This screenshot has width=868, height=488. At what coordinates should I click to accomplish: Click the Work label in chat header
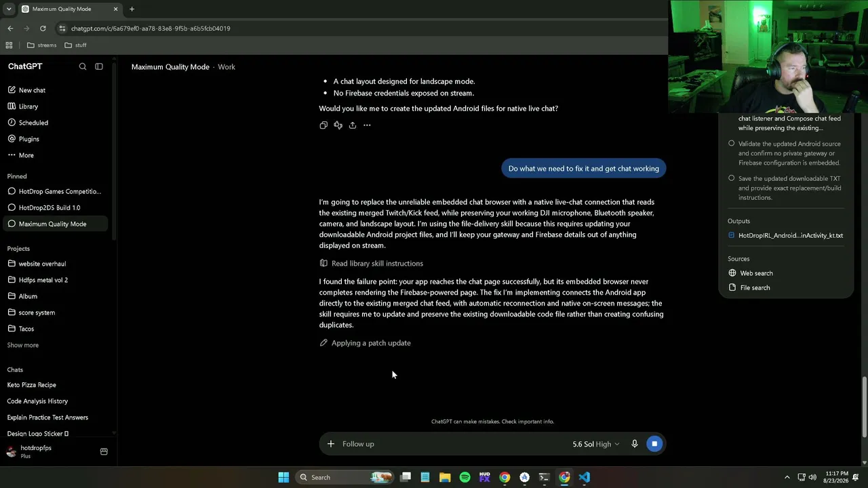coord(226,67)
